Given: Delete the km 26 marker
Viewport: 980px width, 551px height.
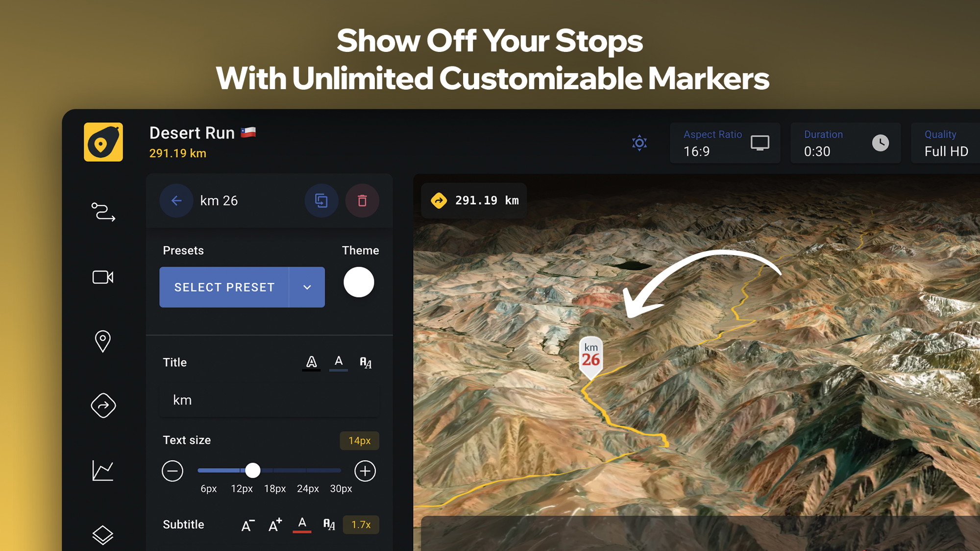Looking at the screenshot, I should [362, 200].
